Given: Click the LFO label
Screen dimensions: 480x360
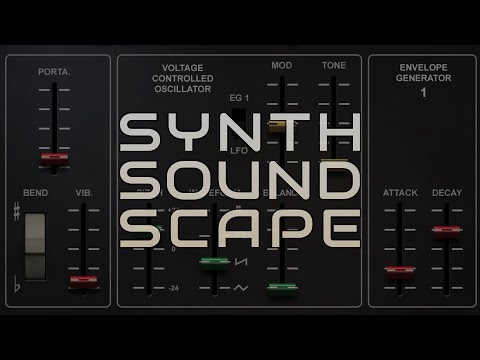Looking at the screenshot, I should click(239, 151).
